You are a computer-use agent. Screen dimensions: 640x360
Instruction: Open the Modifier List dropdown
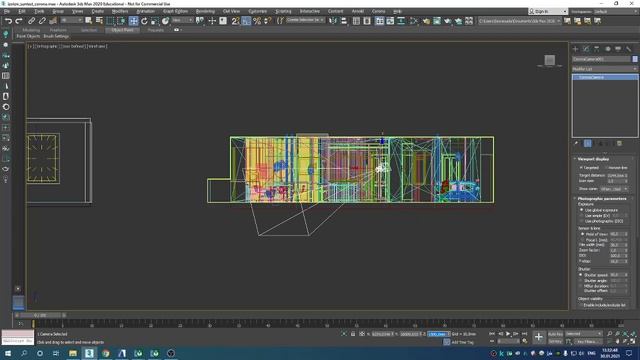(x=604, y=69)
